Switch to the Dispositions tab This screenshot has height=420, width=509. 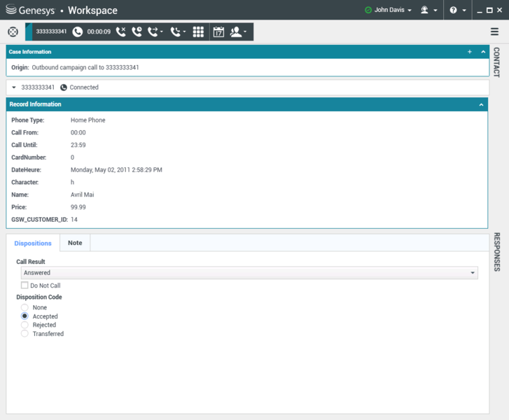tap(33, 243)
